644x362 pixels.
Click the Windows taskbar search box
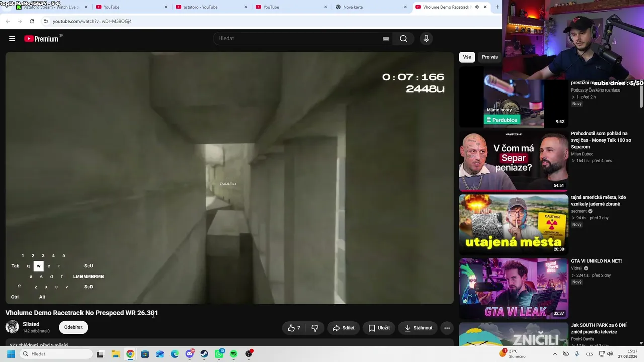(55, 354)
